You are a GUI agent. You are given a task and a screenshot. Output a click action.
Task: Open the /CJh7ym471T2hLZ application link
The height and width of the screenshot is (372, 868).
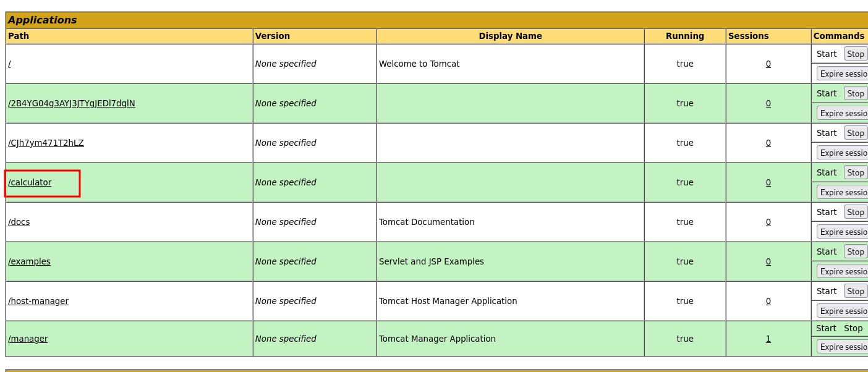(x=46, y=143)
